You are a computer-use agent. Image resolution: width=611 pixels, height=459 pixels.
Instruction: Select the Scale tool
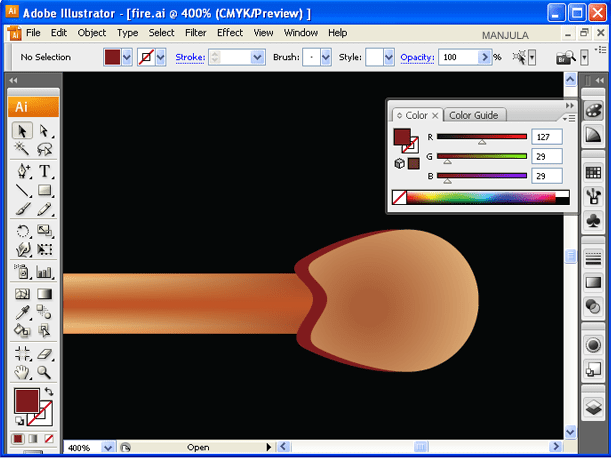click(44, 231)
